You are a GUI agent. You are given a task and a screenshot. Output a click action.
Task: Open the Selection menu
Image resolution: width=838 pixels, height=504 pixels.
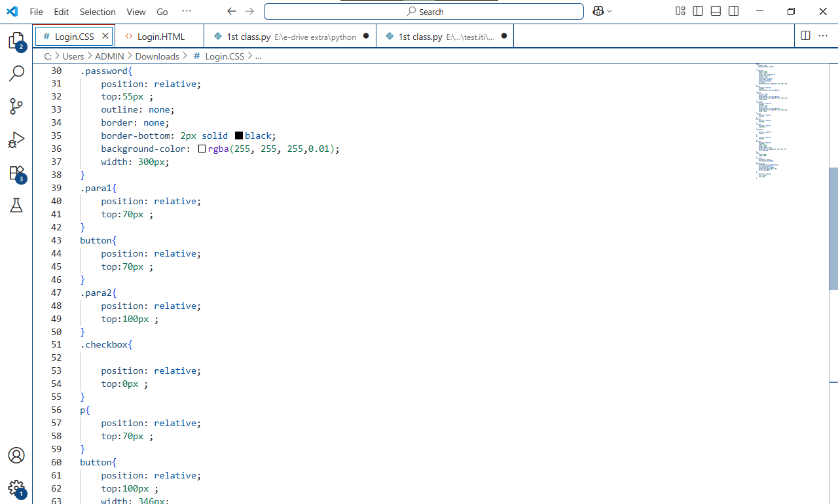pos(98,12)
